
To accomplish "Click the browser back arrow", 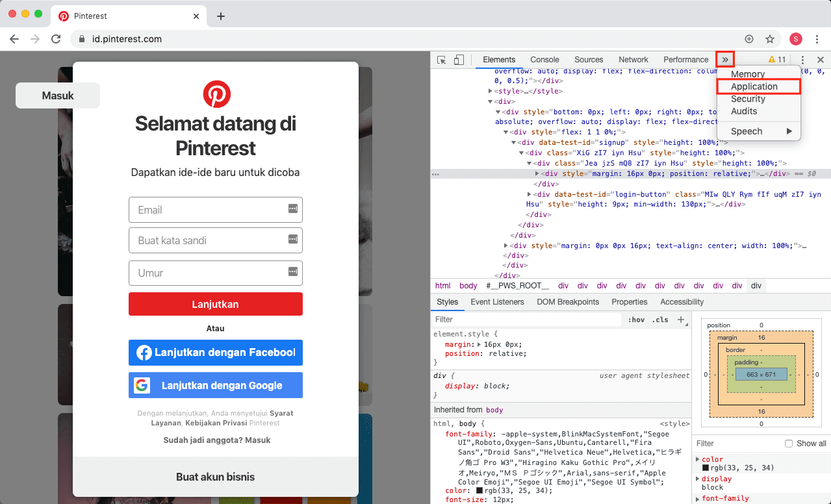I will point(14,39).
